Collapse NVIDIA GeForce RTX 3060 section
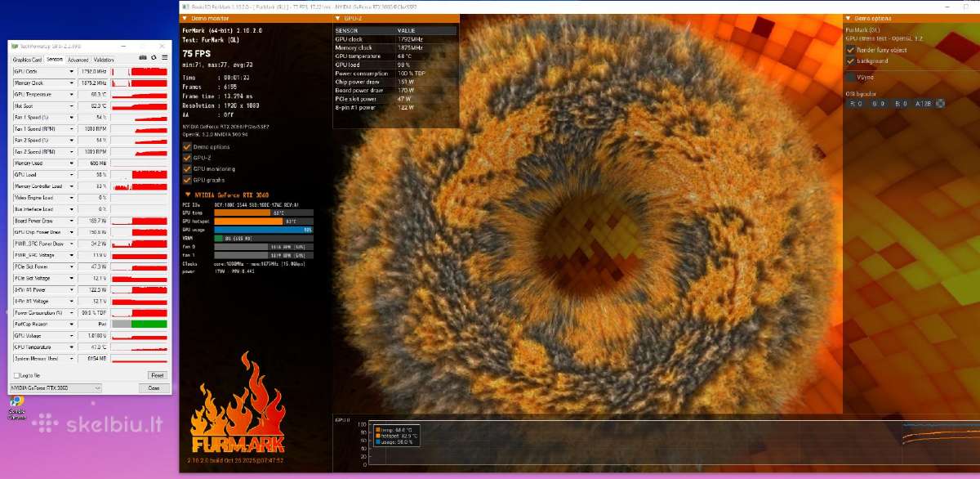 click(189, 195)
